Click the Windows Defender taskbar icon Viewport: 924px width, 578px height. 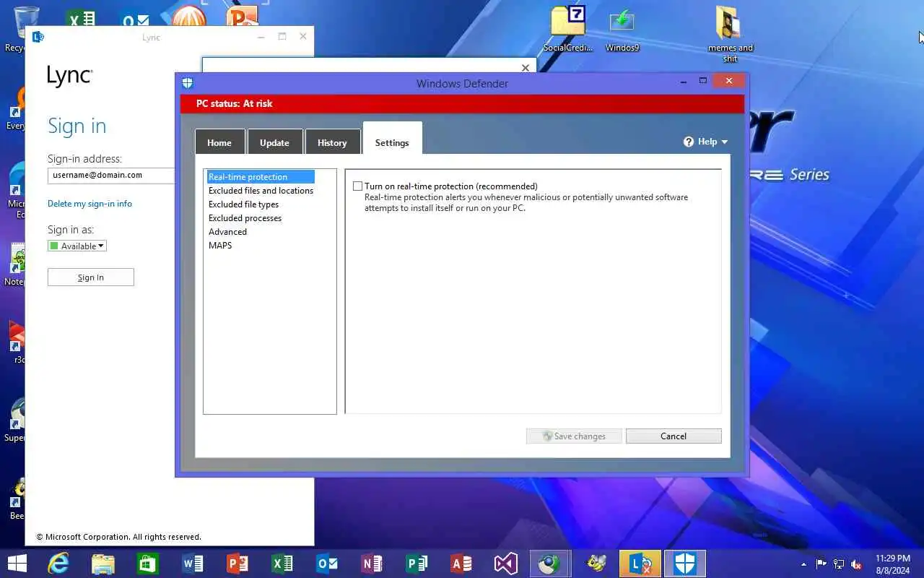click(685, 564)
